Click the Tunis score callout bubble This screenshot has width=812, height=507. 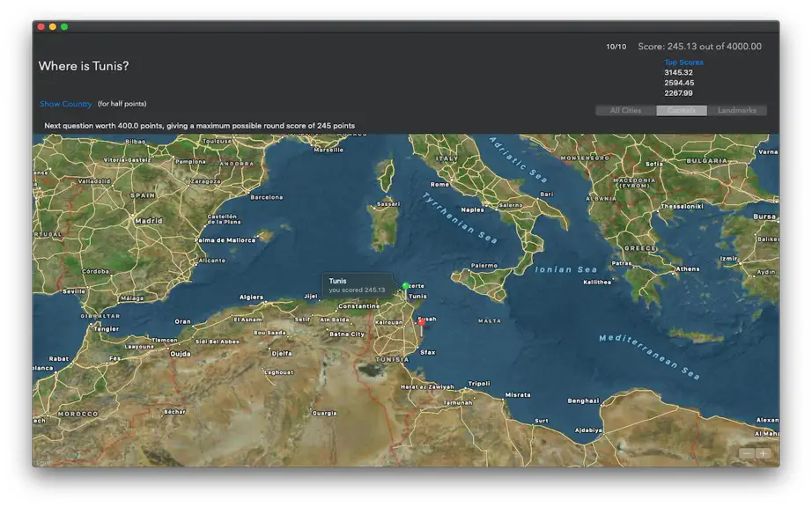tap(357, 285)
